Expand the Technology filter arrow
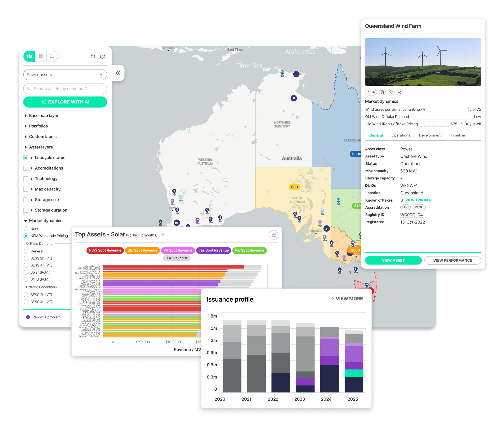The height and width of the screenshot is (427, 504). 31,179
